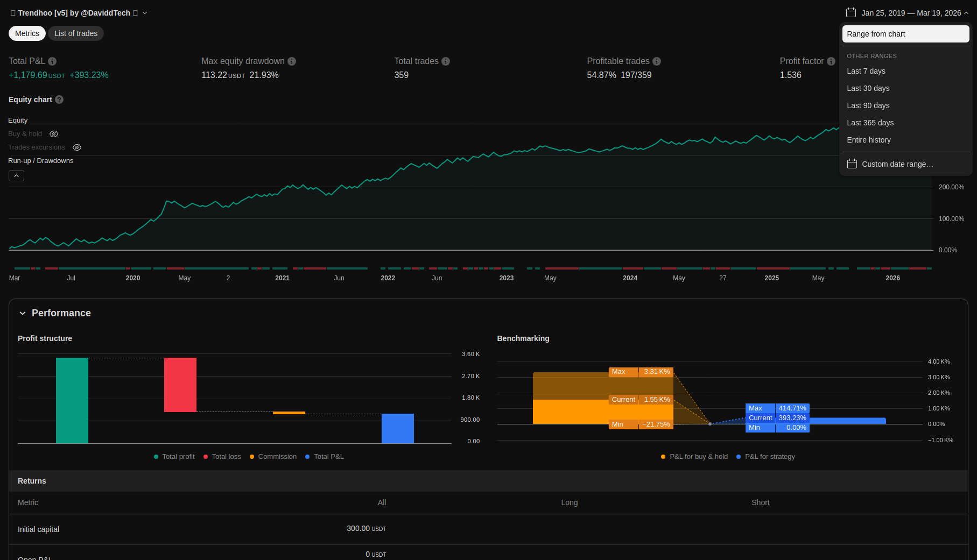Click the Equity chart help icon
The width and height of the screenshot is (977, 560).
coord(59,100)
